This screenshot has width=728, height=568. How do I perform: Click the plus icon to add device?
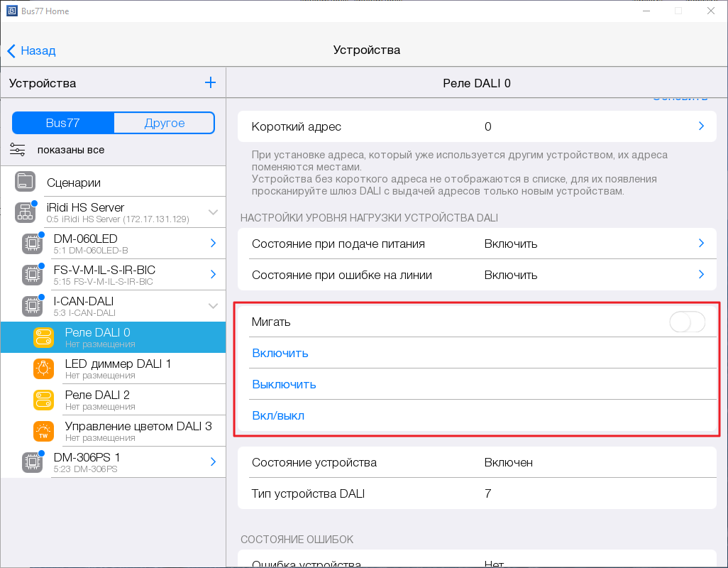point(210,83)
